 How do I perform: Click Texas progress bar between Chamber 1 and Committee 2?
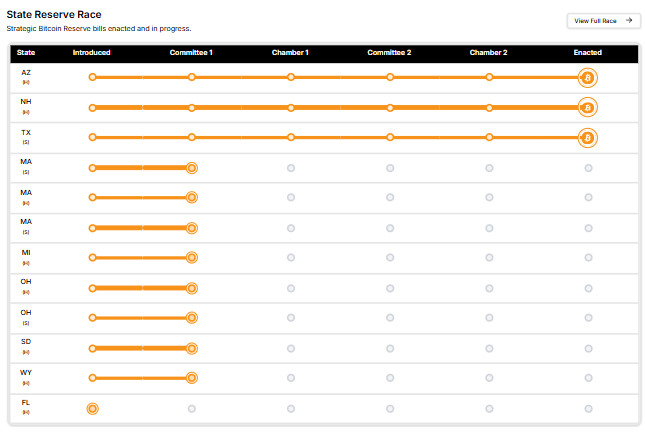pyautogui.click(x=340, y=137)
